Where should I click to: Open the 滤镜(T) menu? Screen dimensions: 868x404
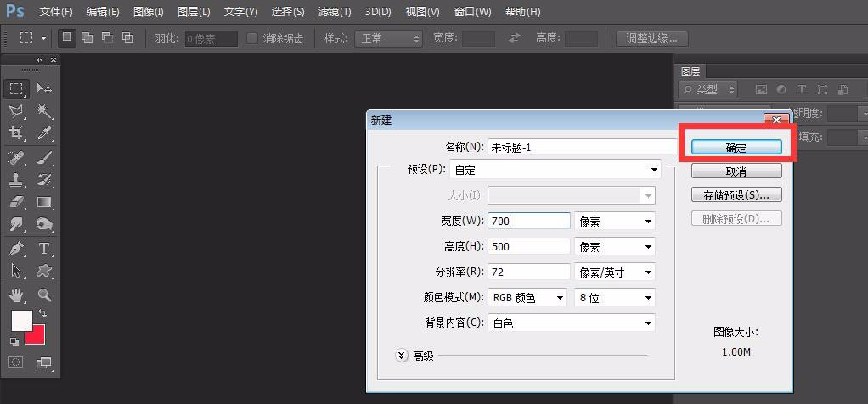coord(335,12)
